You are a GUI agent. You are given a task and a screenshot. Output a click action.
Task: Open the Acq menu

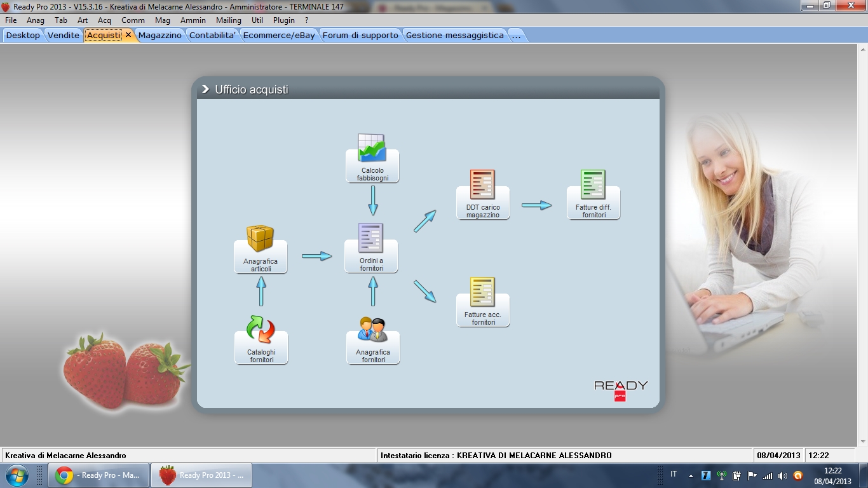coord(104,20)
